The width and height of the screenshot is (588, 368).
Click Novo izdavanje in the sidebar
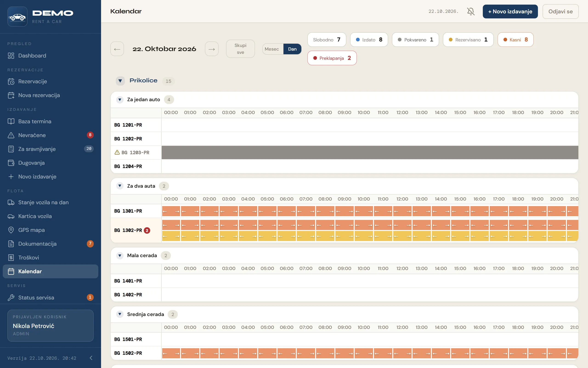(x=51, y=176)
